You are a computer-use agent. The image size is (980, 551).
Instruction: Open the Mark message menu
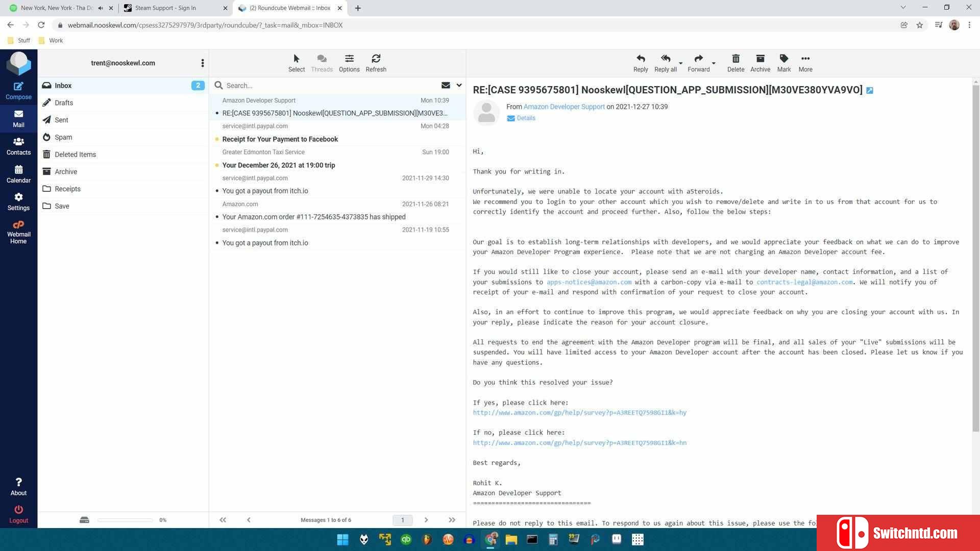coord(784,63)
